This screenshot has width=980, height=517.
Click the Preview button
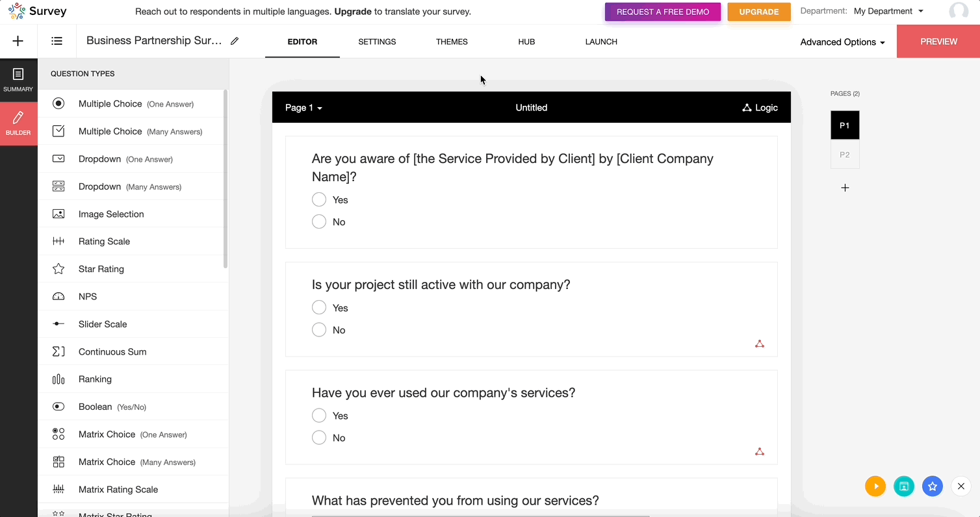[x=938, y=42]
